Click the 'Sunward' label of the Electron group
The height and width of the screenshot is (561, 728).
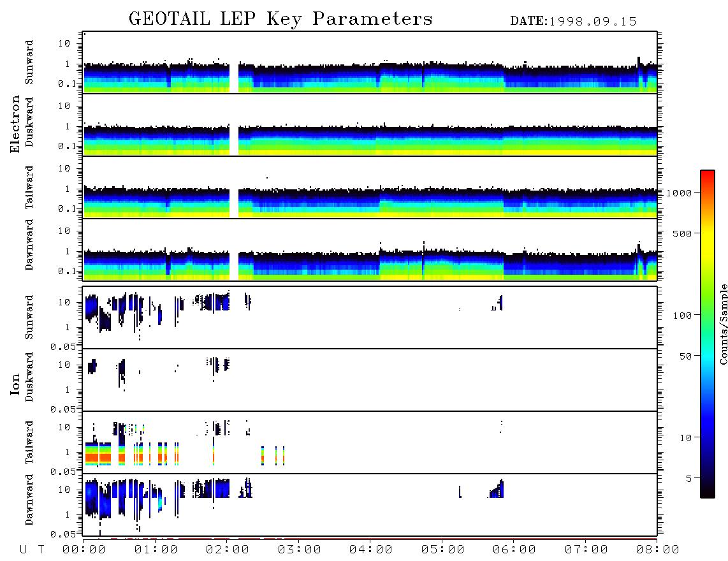pyautogui.click(x=29, y=62)
